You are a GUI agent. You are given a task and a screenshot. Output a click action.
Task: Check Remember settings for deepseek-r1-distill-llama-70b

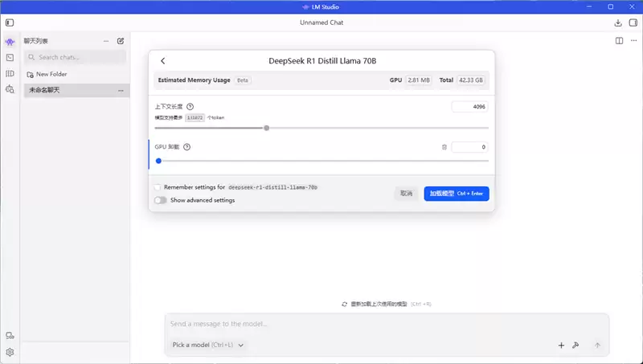(x=158, y=187)
